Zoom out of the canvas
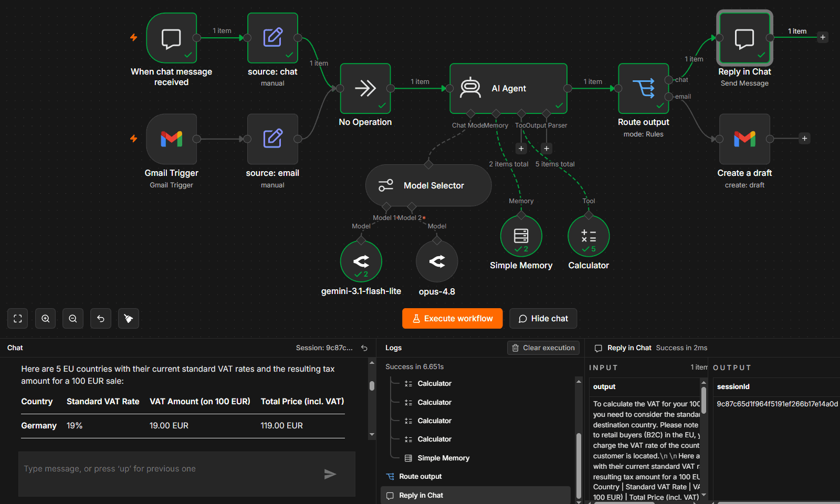 click(73, 319)
